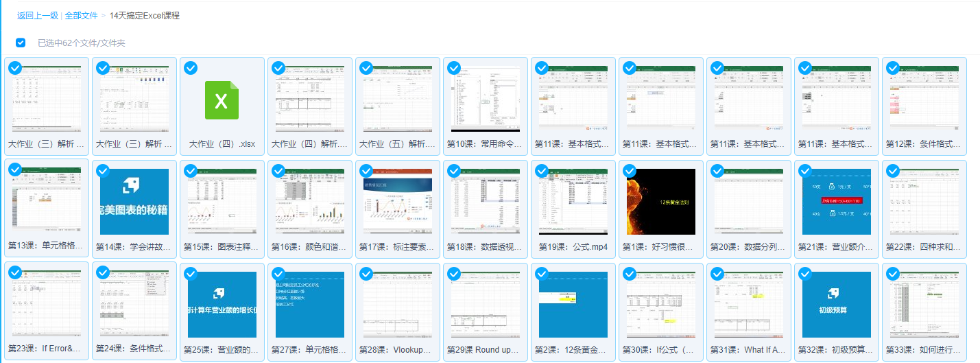The height and width of the screenshot is (363, 980).
Task: Uncheck the select-all files checkbox
Action: pos(21,43)
